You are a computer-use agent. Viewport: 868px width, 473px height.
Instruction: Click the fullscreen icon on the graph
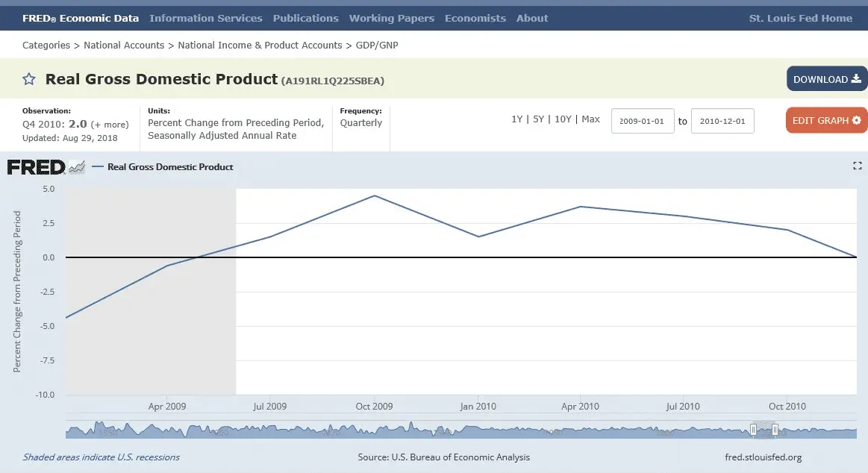click(x=857, y=166)
